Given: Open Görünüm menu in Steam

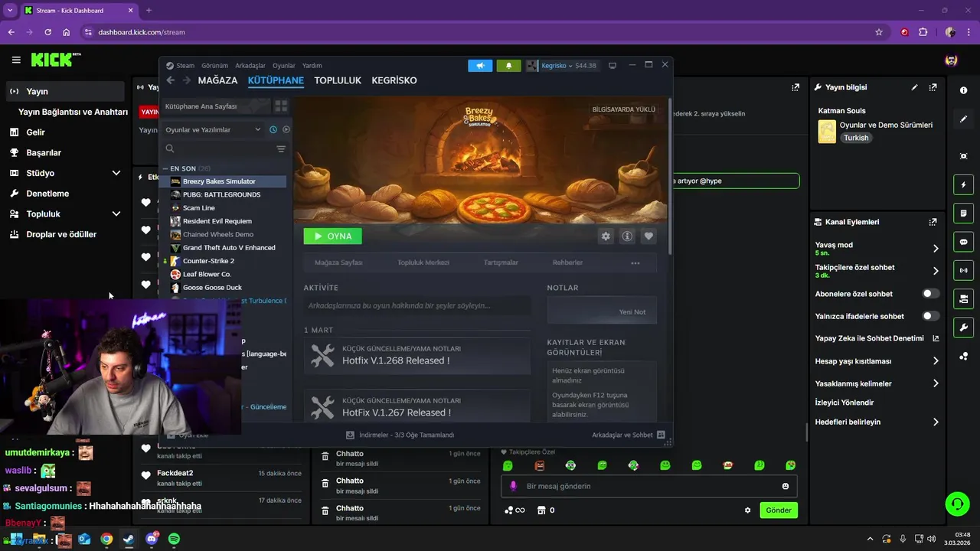Looking at the screenshot, I should [x=214, y=66].
